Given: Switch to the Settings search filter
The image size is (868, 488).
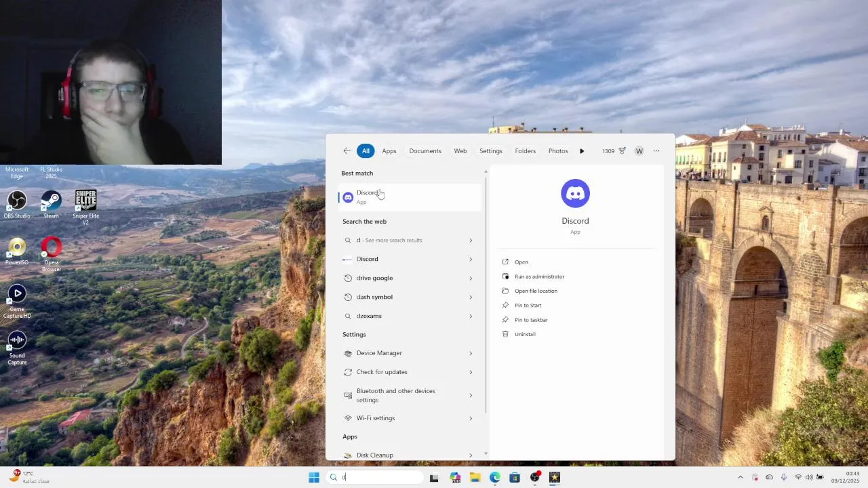Looking at the screenshot, I should coord(491,150).
